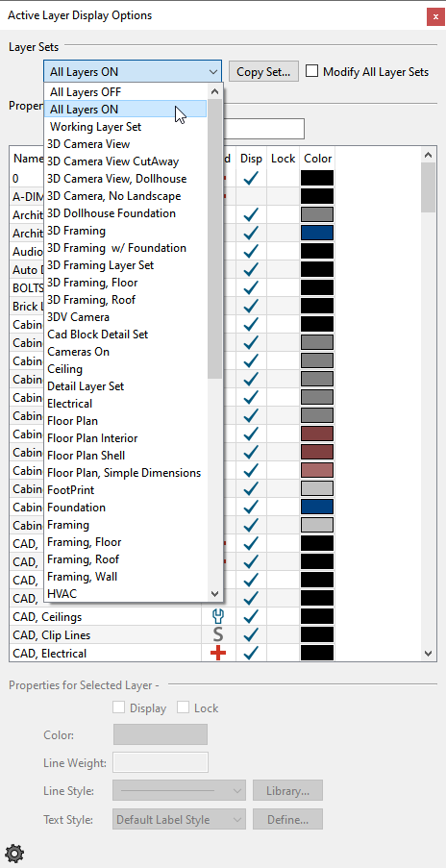Image resolution: width=446 pixels, height=868 pixels.
Task: Click the wrench icon for CAD, Ceilings
Action: click(x=218, y=616)
